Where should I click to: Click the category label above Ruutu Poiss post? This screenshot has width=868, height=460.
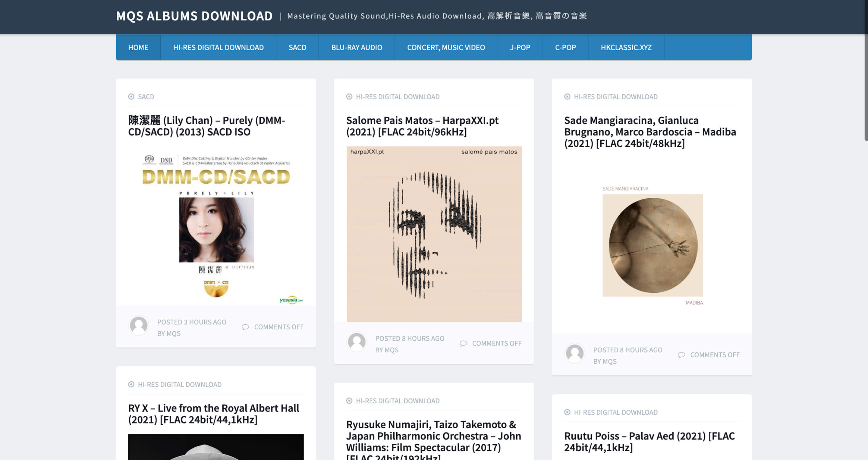[x=616, y=412]
